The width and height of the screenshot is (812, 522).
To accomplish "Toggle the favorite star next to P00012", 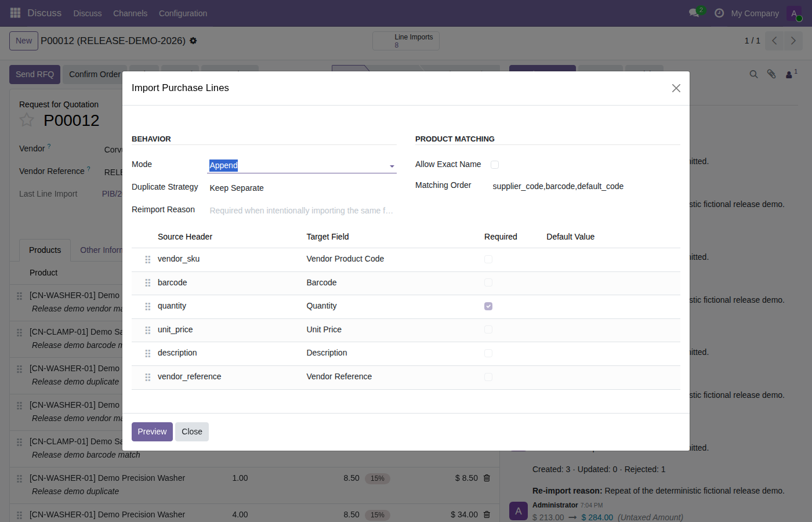I will tap(27, 120).
